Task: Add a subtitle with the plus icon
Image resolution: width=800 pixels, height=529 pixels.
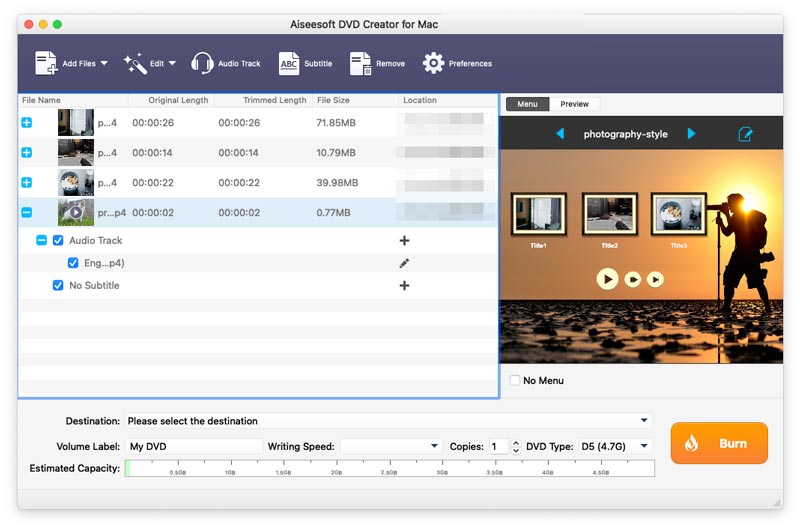Action: point(404,285)
